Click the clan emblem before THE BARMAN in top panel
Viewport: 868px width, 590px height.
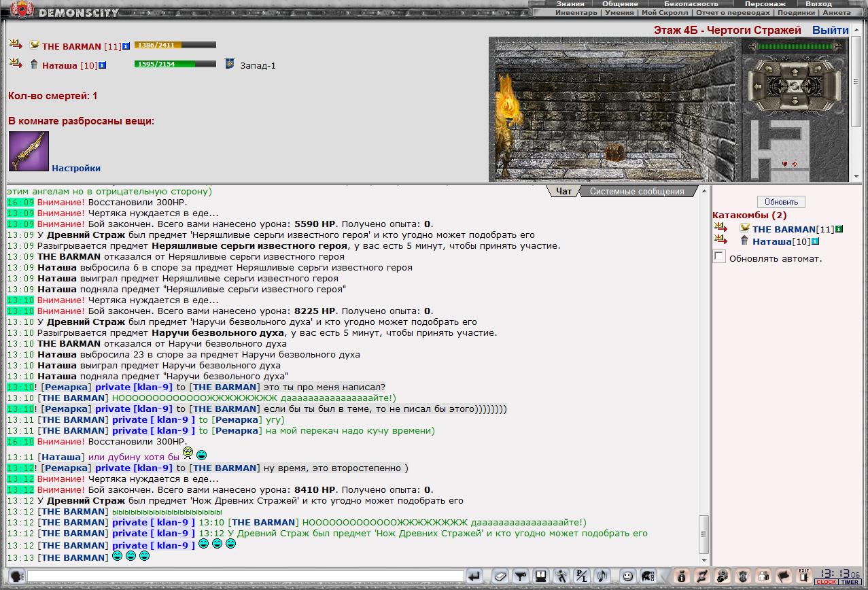coord(35,46)
